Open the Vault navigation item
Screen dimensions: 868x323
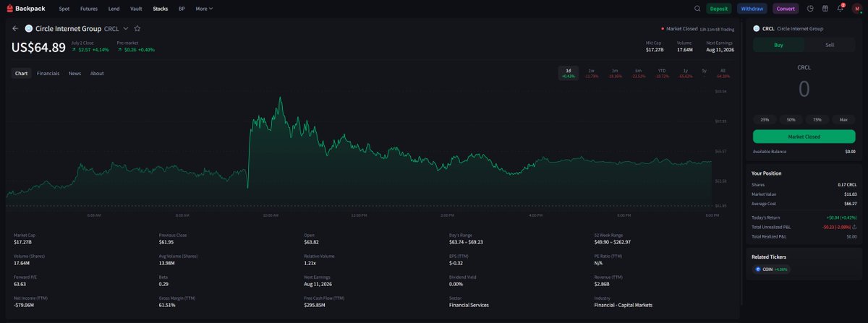point(136,9)
